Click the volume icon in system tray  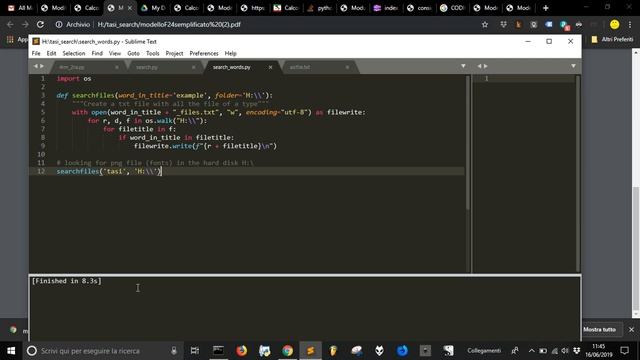(565, 351)
